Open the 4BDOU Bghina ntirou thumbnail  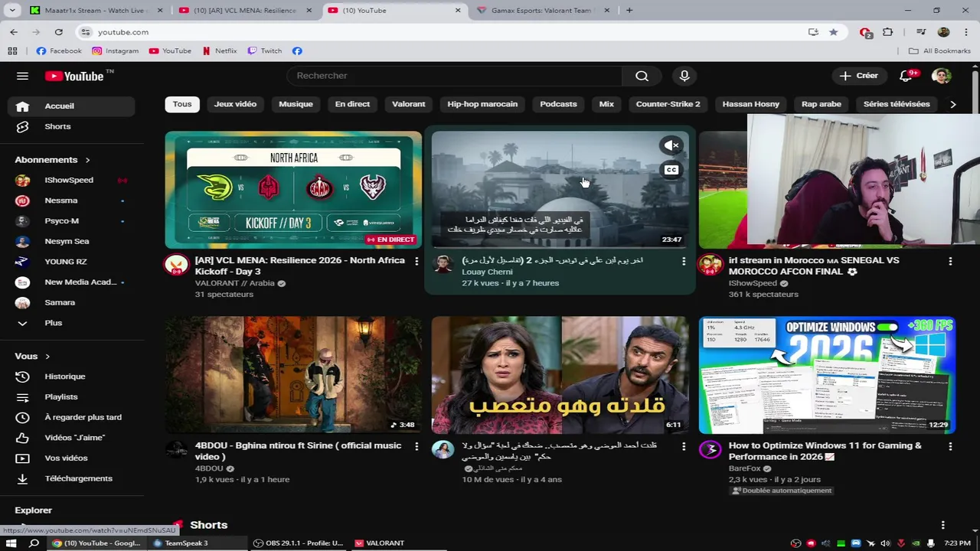click(x=293, y=375)
